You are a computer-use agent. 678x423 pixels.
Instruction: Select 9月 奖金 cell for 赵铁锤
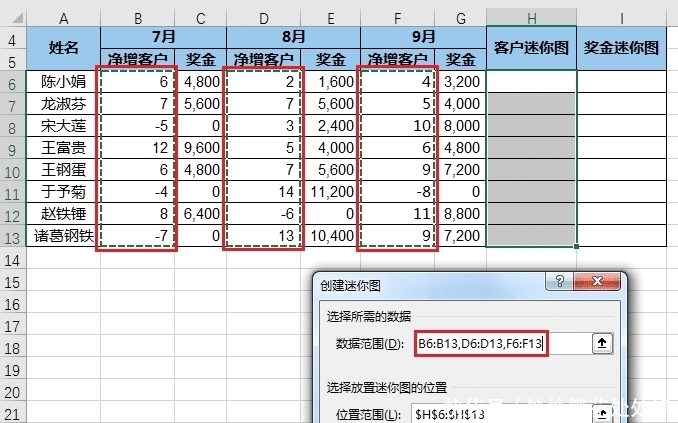point(461,214)
